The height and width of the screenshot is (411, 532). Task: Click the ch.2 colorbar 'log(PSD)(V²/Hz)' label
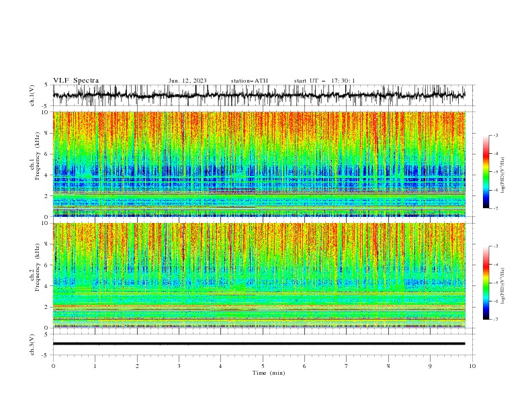pyautogui.click(x=503, y=286)
